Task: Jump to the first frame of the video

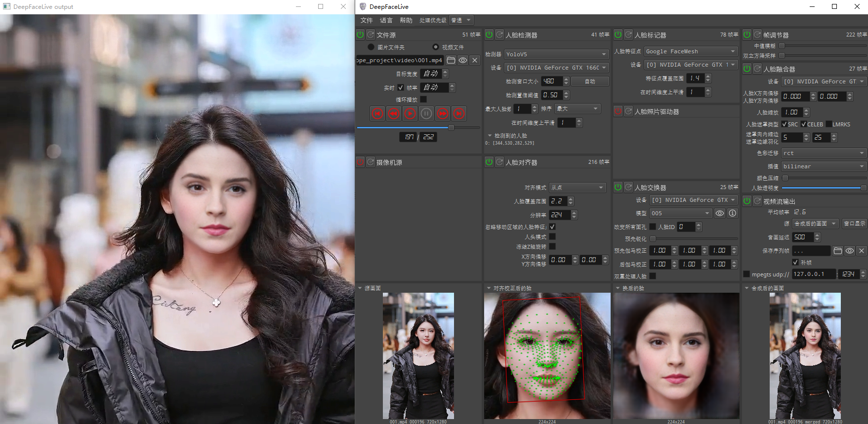Action: click(x=377, y=114)
